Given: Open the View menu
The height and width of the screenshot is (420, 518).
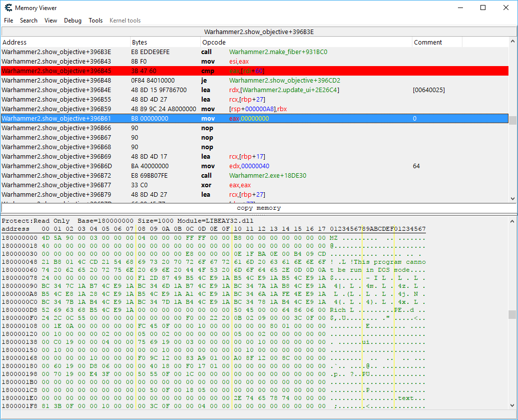Looking at the screenshot, I should pyautogui.click(x=51, y=21).
